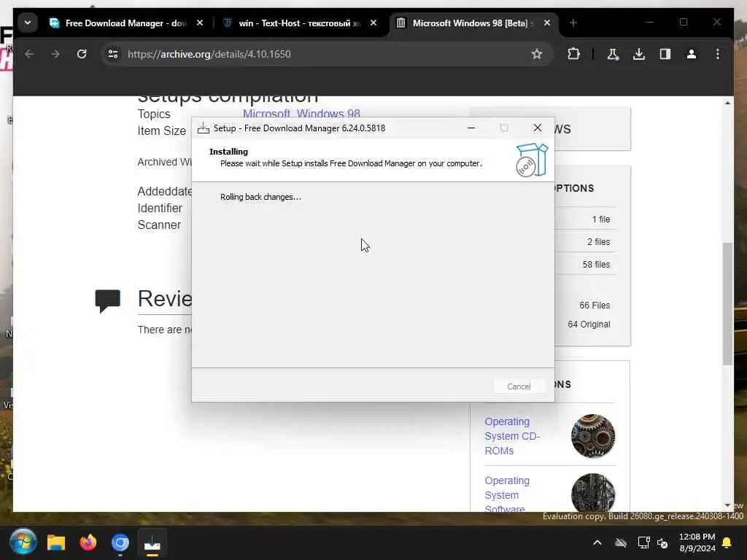
Task: Click the disconnected cloud tray icon
Action: (620, 542)
